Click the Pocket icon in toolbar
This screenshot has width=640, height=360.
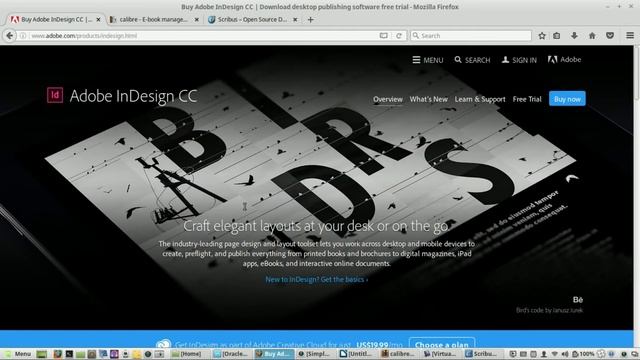[610, 36]
